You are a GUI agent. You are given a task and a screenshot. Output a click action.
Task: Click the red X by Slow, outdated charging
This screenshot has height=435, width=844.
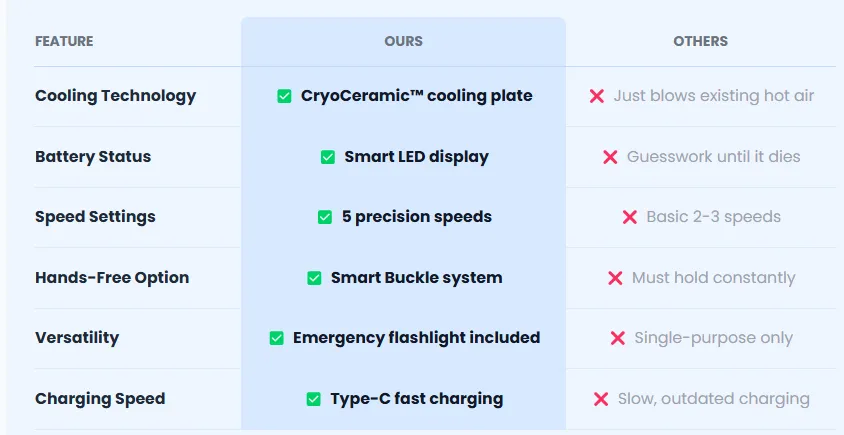(x=601, y=399)
